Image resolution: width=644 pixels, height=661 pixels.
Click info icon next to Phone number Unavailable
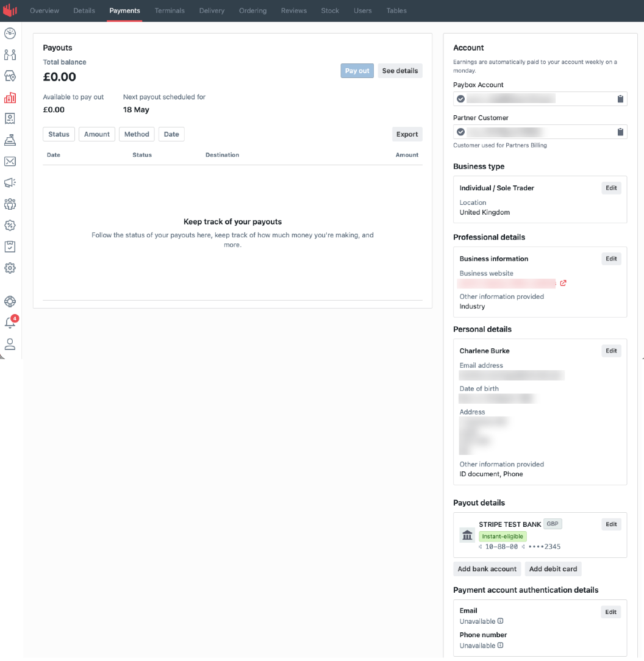click(500, 645)
